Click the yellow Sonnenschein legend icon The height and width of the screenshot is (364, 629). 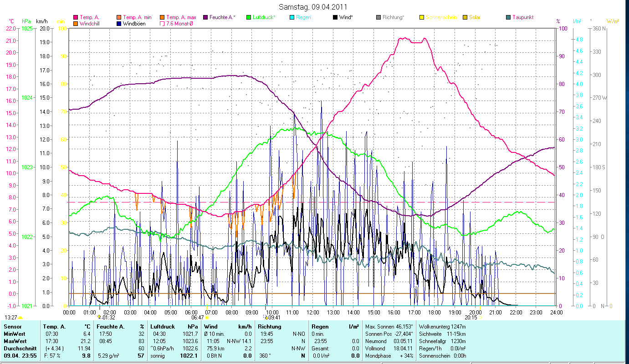coord(422,17)
